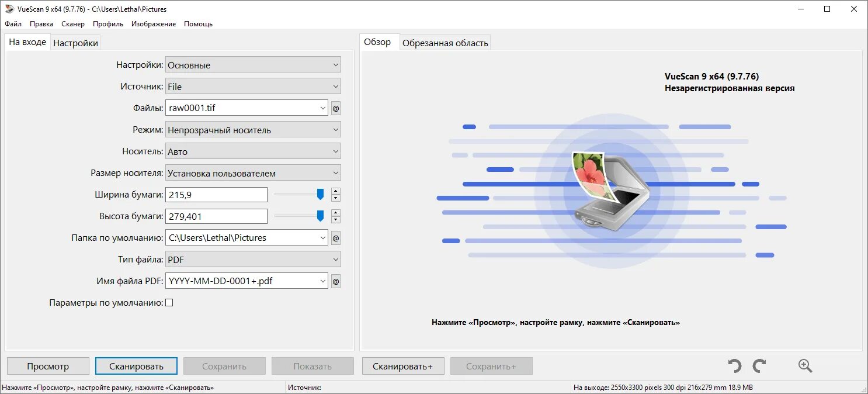Switch to the Обрезанная область tab

point(445,43)
